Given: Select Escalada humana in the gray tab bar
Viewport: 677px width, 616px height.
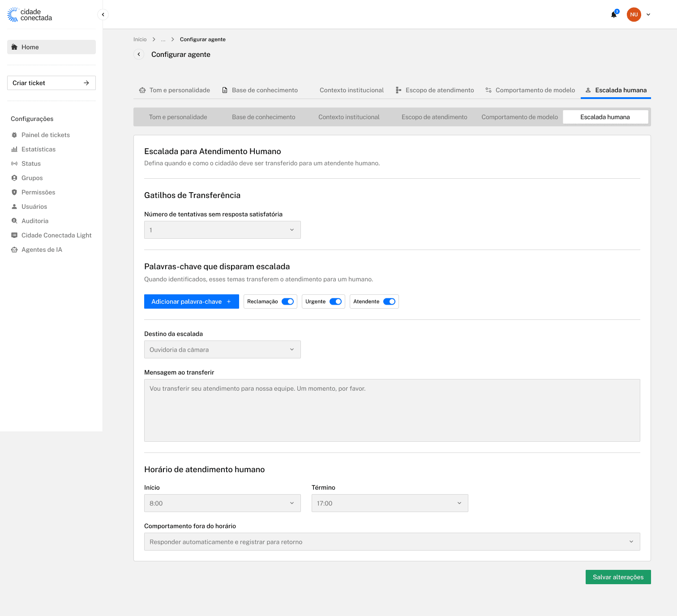Looking at the screenshot, I should click(605, 117).
